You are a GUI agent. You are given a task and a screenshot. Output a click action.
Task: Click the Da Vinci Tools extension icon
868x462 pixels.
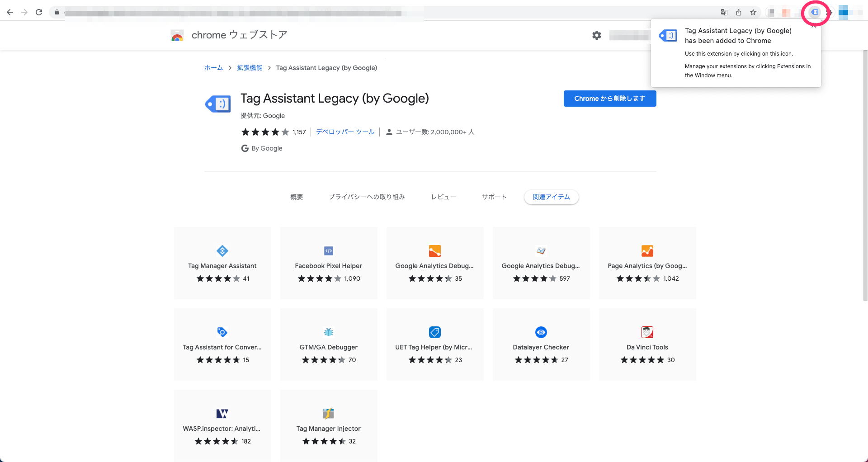pyautogui.click(x=647, y=332)
